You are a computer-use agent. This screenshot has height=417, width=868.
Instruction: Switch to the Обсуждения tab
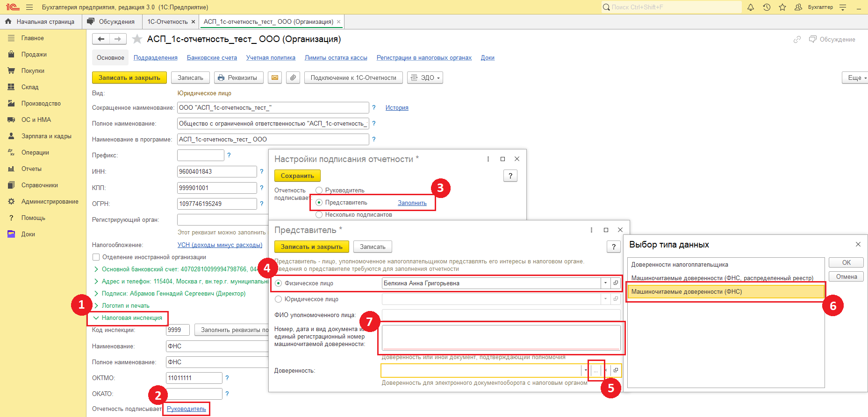point(111,21)
